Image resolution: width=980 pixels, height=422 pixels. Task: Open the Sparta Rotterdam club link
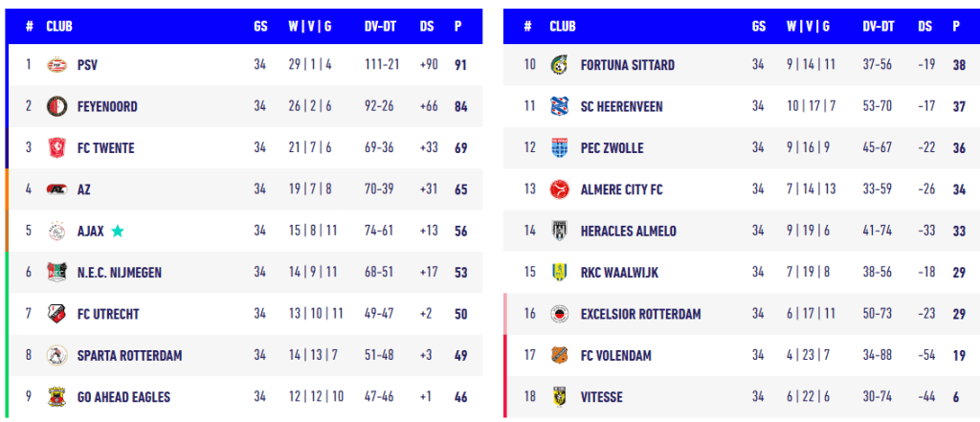click(x=129, y=355)
